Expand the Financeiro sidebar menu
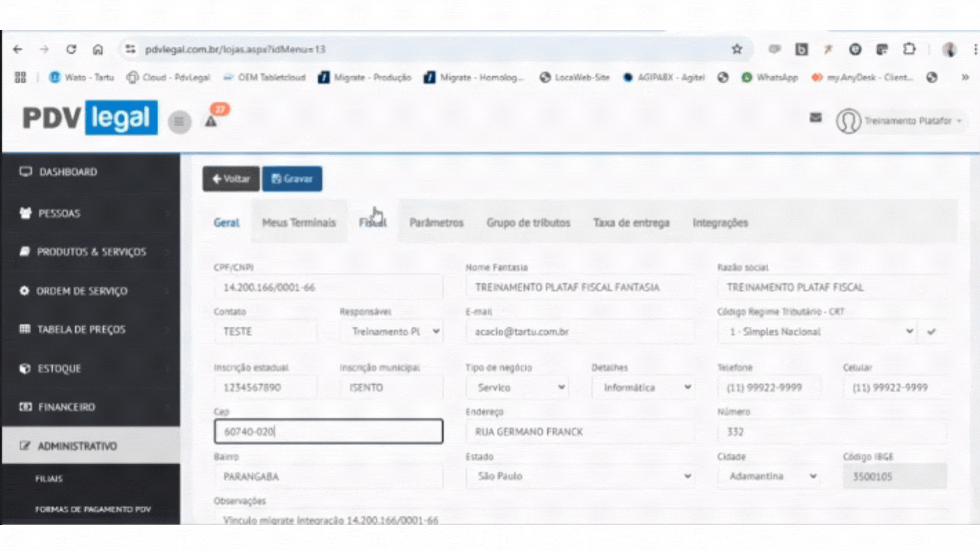980x551 pixels. pos(66,407)
